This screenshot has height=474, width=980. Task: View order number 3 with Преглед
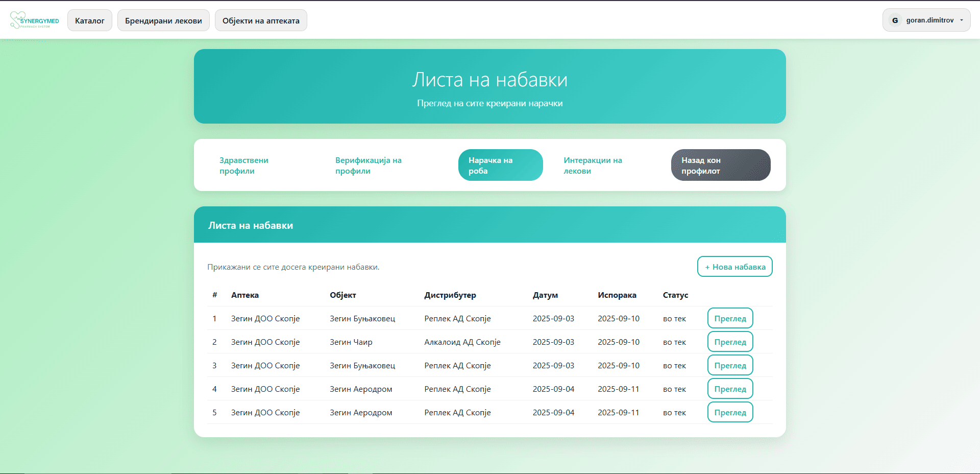click(x=730, y=365)
